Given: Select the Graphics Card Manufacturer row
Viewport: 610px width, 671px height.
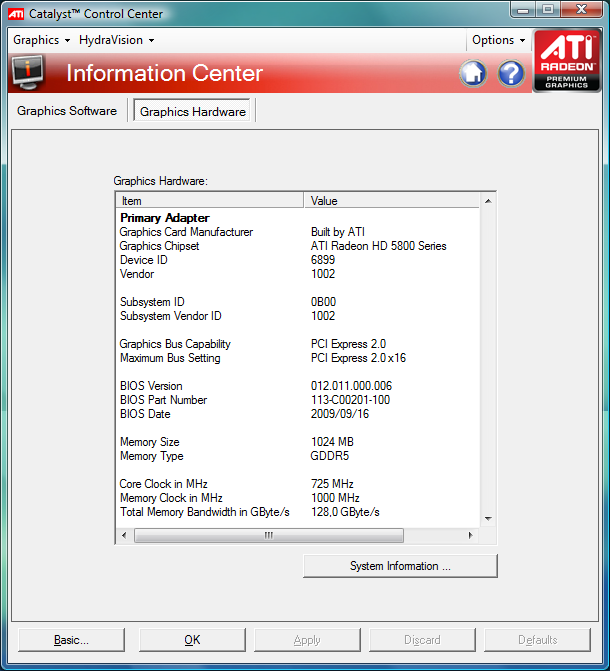Looking at the screenshot, I should pos(298,232).
